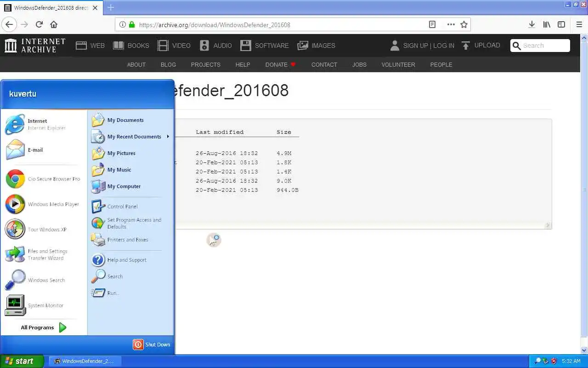Click the Start button
Screen dimensions: 588x368
[22, 361]
